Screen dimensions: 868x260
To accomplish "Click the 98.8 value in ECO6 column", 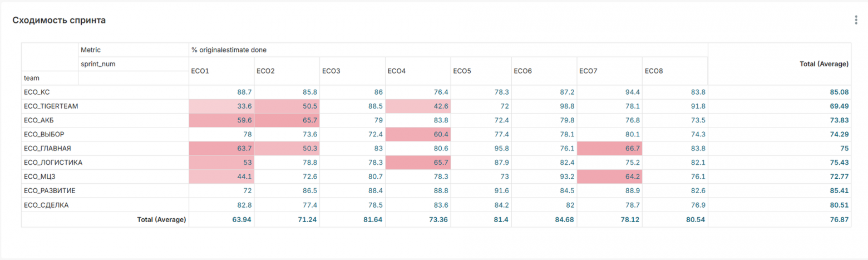I will point(545,106).
